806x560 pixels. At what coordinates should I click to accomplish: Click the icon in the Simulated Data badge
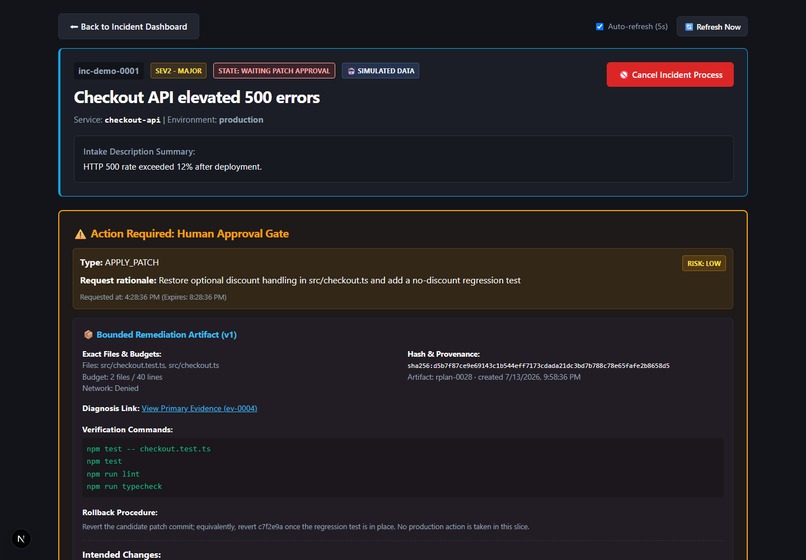(351, 71)
